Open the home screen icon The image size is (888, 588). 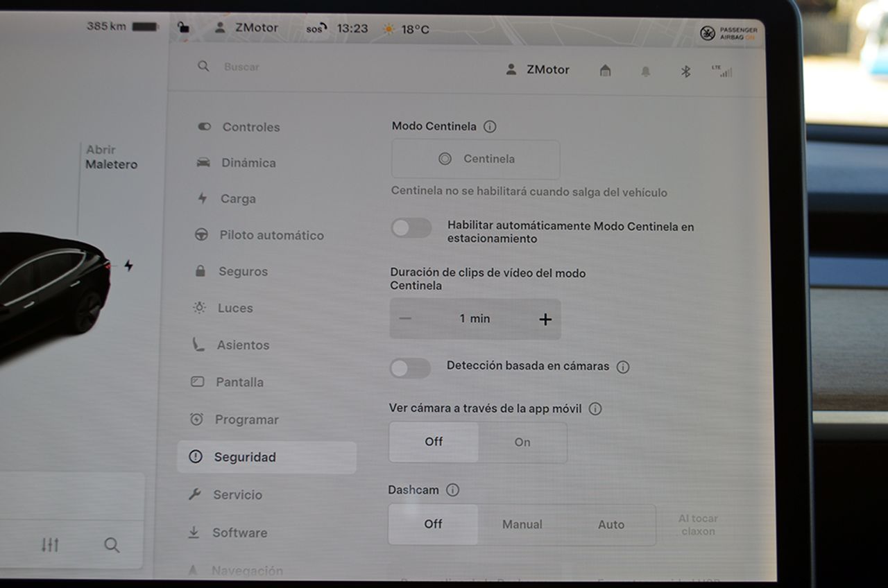click(x=604, y=70)
